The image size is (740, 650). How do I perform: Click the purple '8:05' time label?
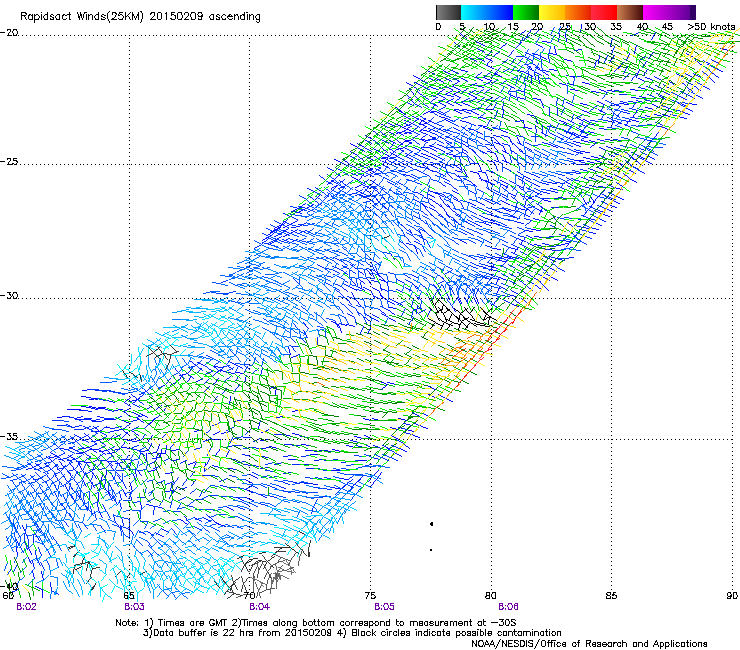click(x=384, y=607)
